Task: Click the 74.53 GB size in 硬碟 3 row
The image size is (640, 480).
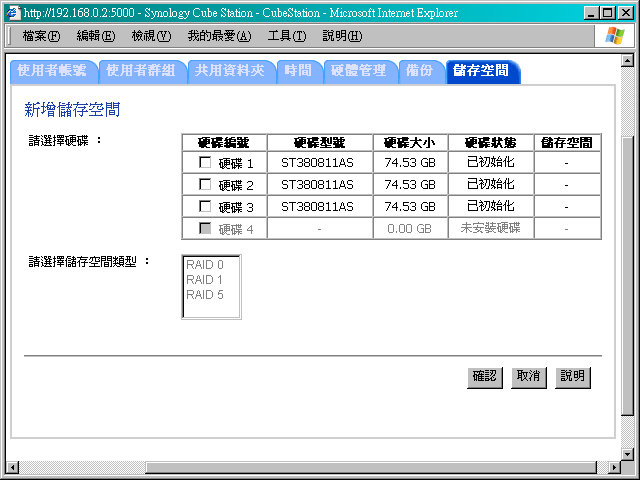Action: [x=410, y=207]
